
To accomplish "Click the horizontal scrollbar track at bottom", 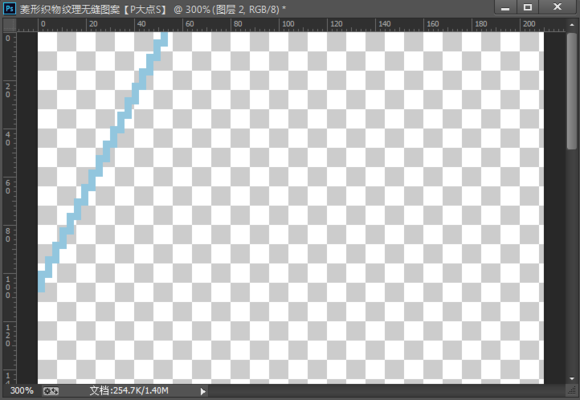I will 387,391.
